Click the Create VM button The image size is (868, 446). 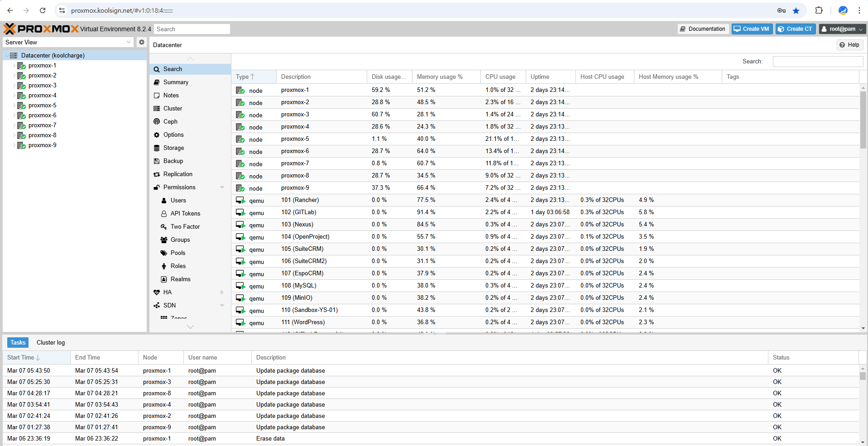[752, 29]
